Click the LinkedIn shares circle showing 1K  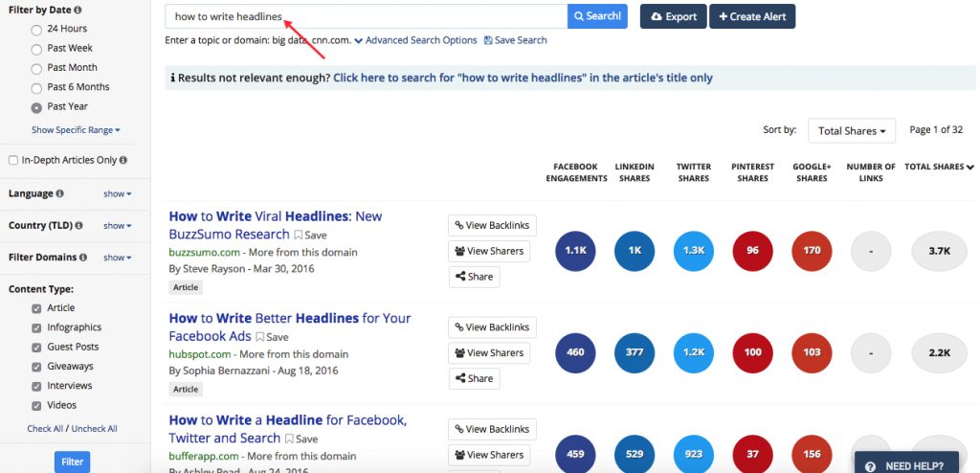(x=635, y=251)
